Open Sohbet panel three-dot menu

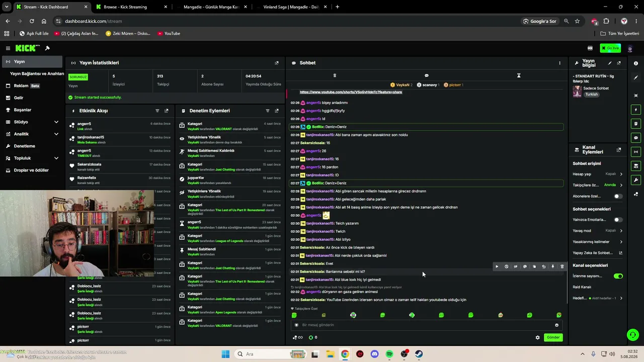pyautogui.click(x=559, y=63)
